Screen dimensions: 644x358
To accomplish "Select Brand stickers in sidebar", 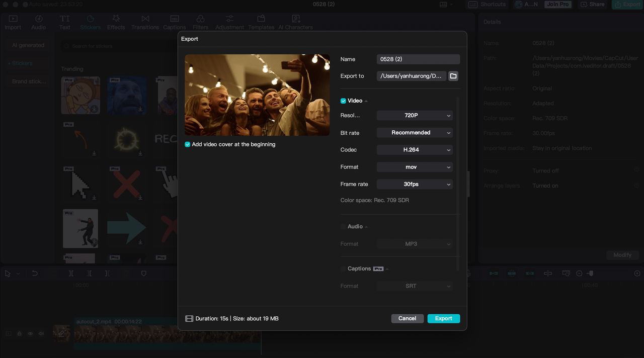I will coord(29,81).
